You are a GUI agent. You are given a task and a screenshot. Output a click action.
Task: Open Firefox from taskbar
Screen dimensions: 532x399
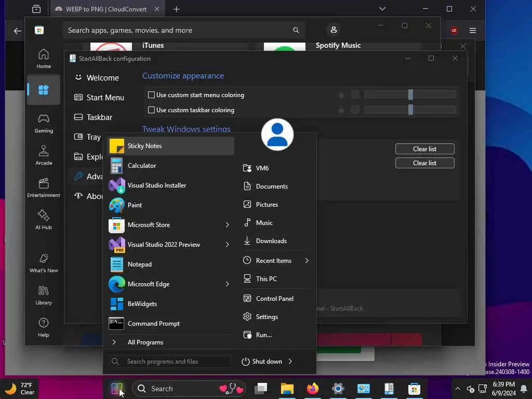point(312,389)
